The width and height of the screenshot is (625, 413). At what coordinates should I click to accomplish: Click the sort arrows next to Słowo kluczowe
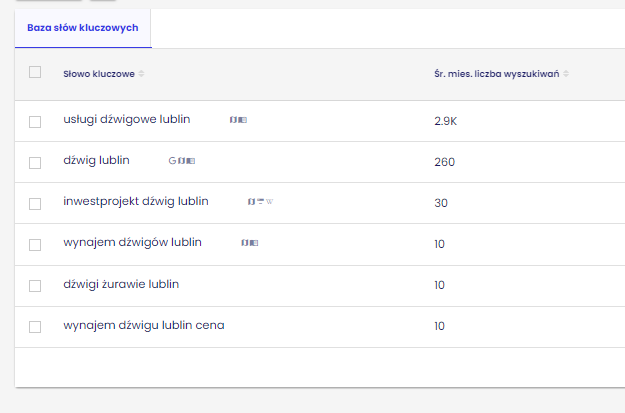pyautogui.click(x=141, y=74)
